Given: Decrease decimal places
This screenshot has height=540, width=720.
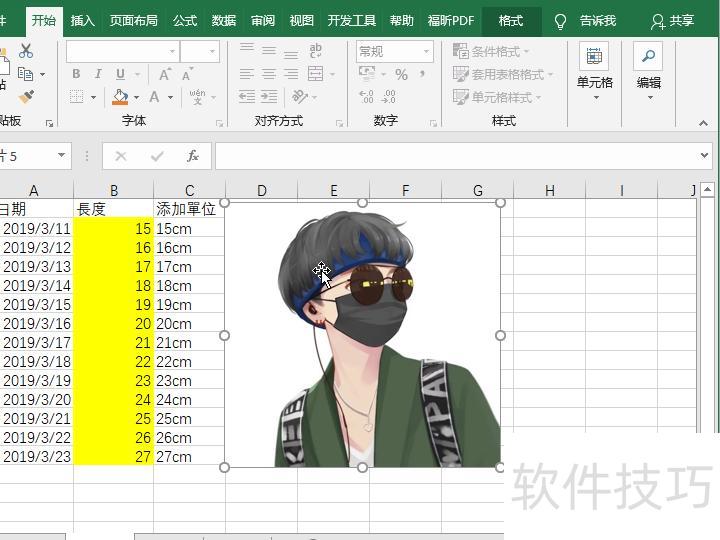Looking at the screenshot, I should click(x=388, y=97).
